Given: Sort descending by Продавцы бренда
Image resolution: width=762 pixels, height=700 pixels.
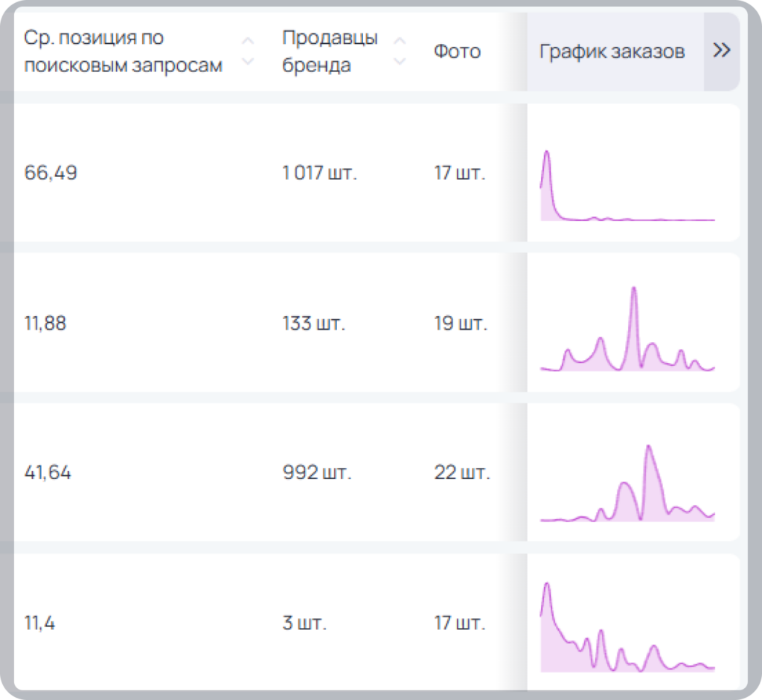Looking at the screenshot, I should 400,61.
